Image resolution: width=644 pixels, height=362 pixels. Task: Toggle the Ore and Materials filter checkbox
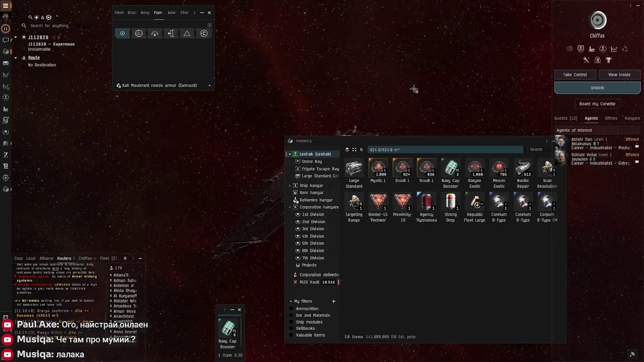291,315
